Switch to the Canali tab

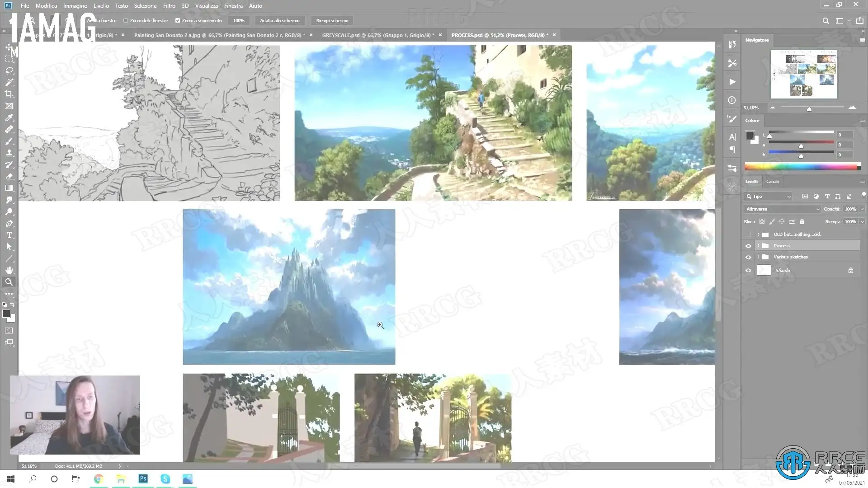pos(772,182)
